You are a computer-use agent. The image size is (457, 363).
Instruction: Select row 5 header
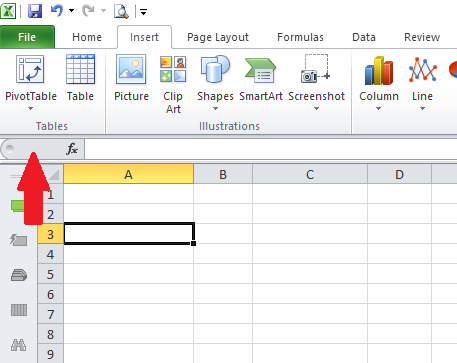click(x=50, y=274)
